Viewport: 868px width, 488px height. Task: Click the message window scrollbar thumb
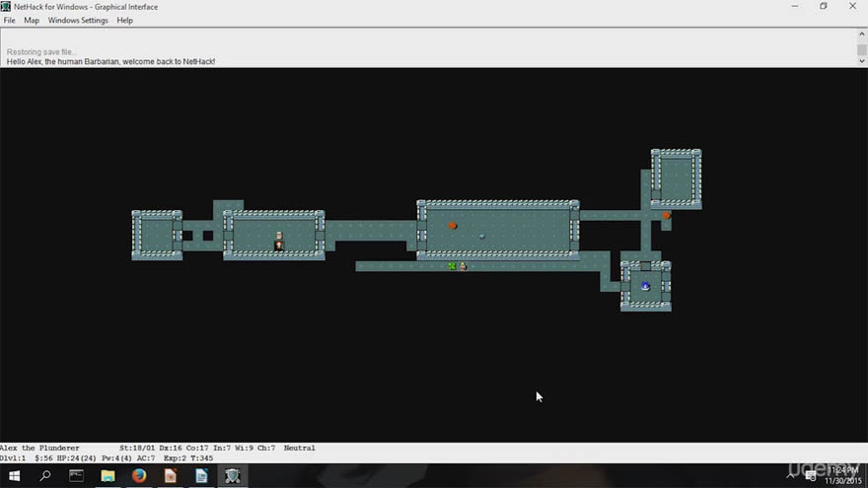click(862, 50)
